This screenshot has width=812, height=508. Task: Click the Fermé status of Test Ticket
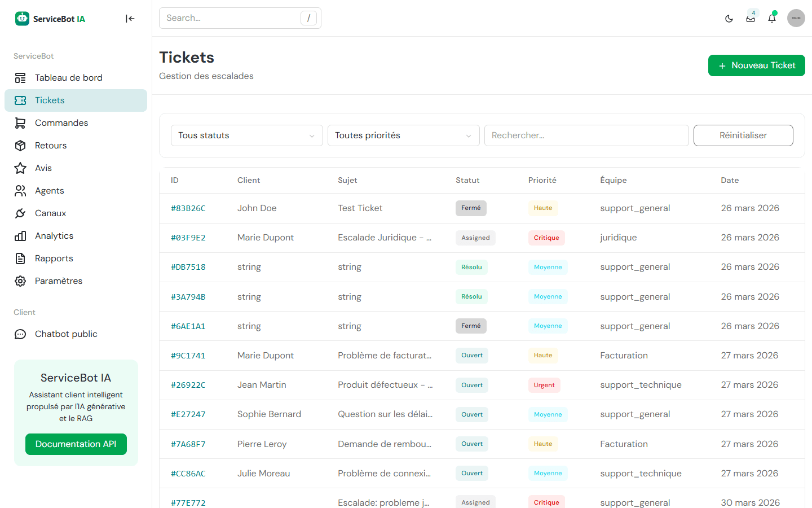tap(471, 208)
